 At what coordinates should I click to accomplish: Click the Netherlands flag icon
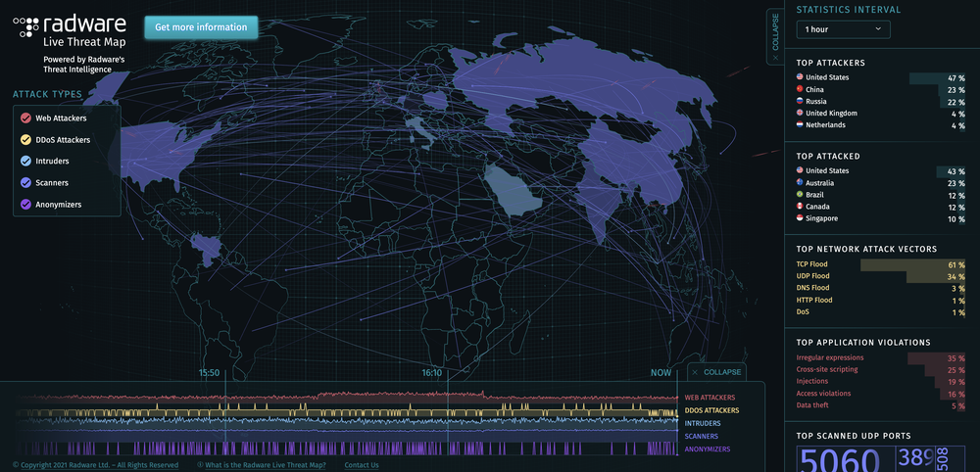pos(800,125)
